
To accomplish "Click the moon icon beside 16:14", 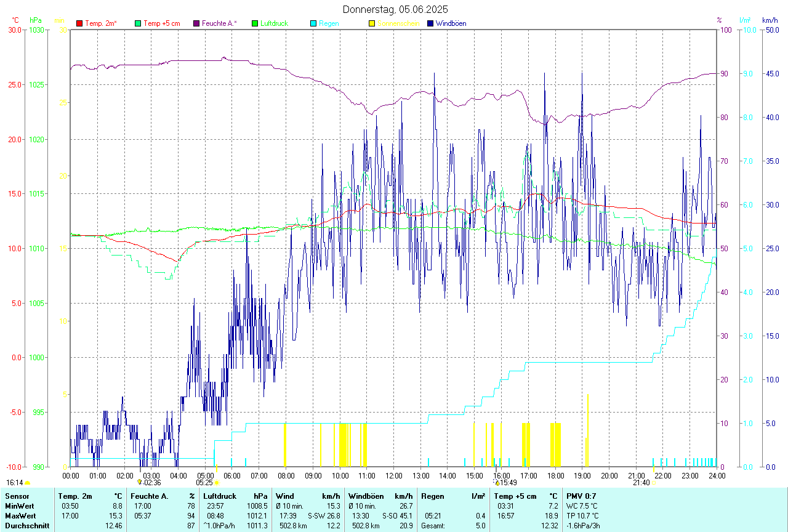I will [28, 483].
